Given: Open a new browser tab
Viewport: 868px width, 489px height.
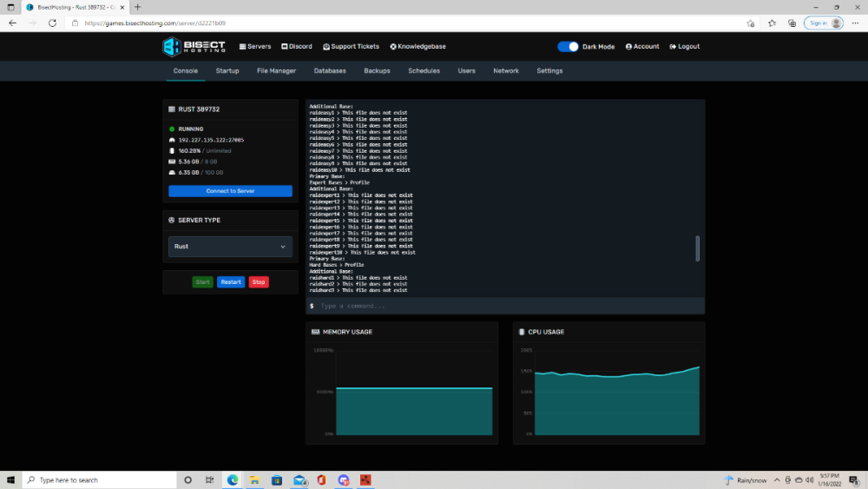Looking at the screenshot, I should coord(137,7).
